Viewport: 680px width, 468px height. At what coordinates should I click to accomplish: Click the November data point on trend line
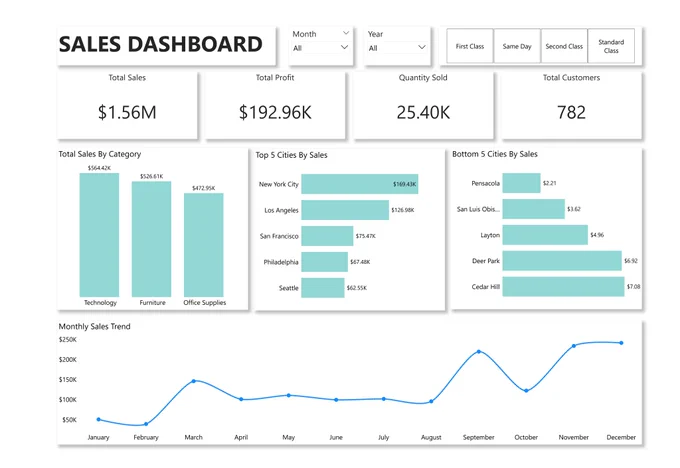point(574,346)
